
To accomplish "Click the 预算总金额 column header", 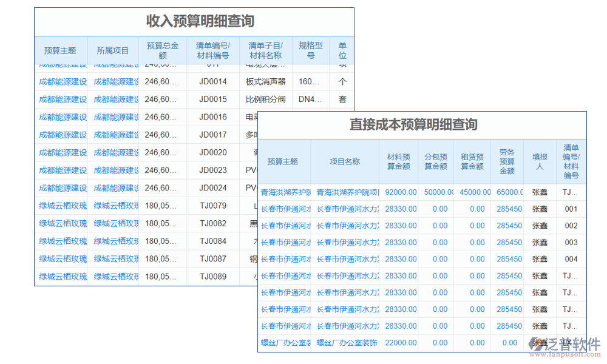I will (x=163, y=50).
